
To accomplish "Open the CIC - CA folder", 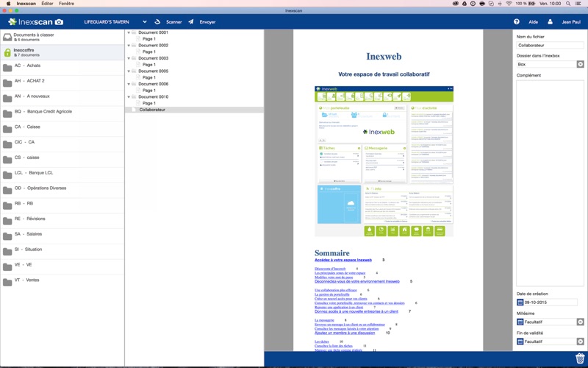I will pos(62,144).
